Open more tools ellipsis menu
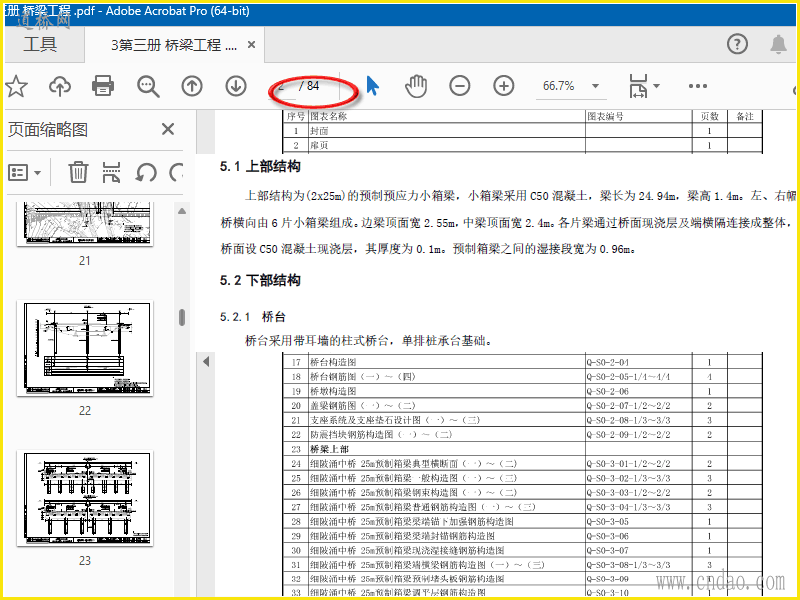 (x=697, y=86)
